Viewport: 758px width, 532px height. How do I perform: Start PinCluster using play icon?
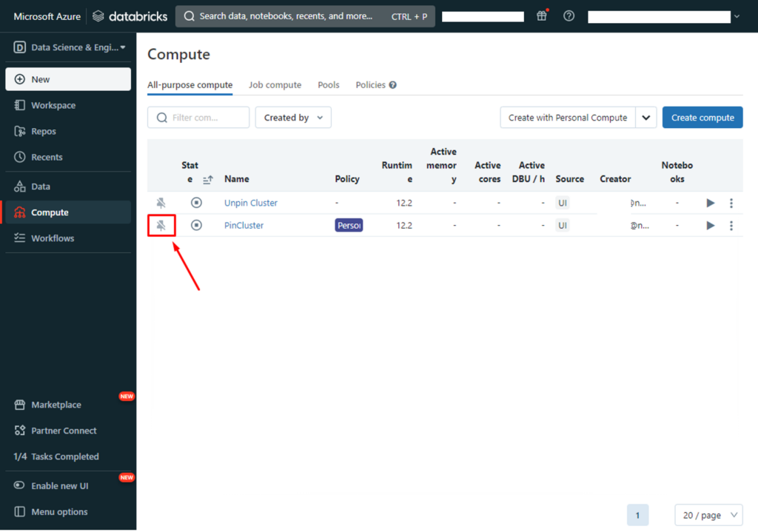(x=711, y=226)
